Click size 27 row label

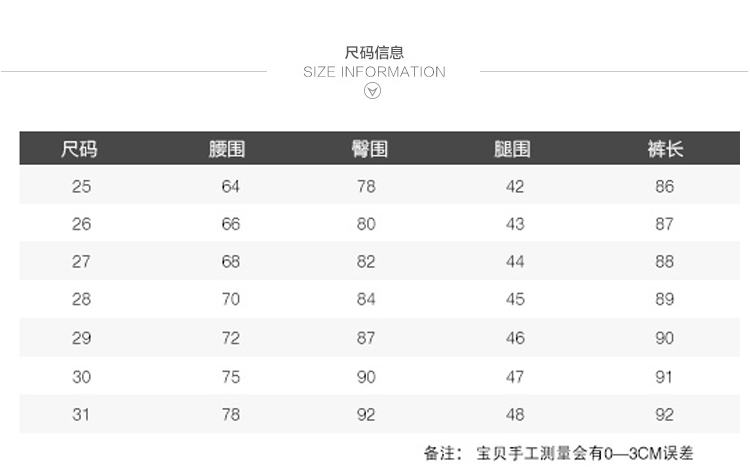81,262
